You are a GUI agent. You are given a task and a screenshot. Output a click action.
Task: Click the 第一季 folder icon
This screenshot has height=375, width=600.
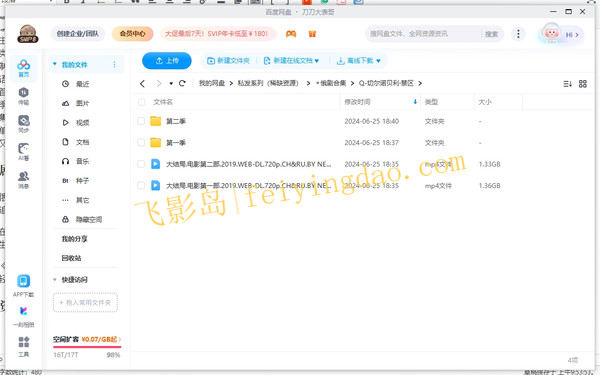point(155,143)
